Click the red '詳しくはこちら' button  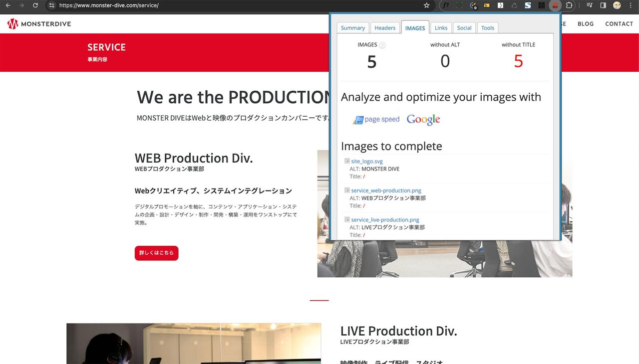(x=156, y=253)
